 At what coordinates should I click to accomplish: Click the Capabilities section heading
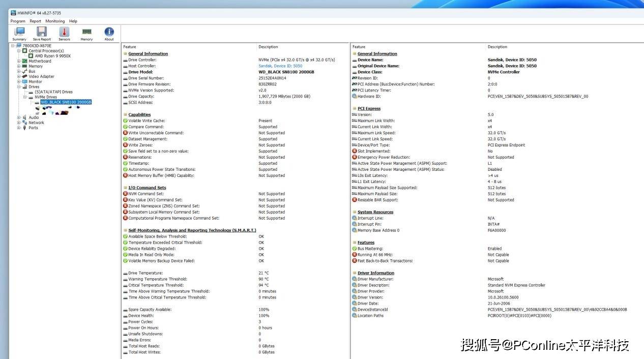point(139,114)
